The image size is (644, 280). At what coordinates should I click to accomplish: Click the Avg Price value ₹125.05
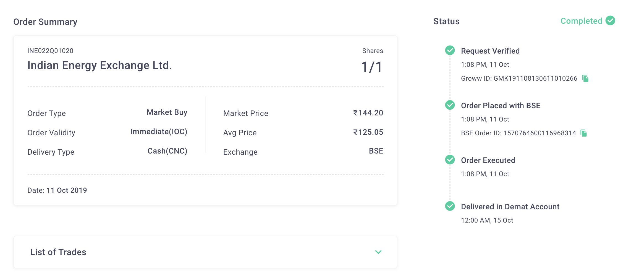(x=368, y=132)
